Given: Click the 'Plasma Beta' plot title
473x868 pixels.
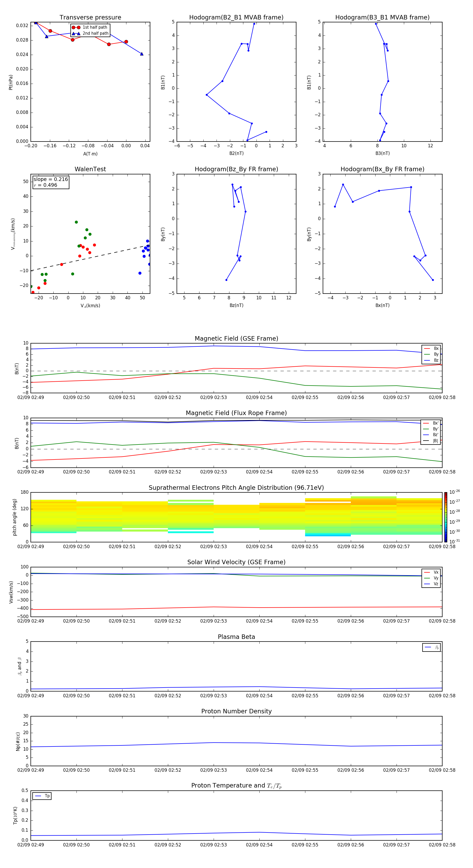Looking at the screenshot, I should click(x=236, y=637).
